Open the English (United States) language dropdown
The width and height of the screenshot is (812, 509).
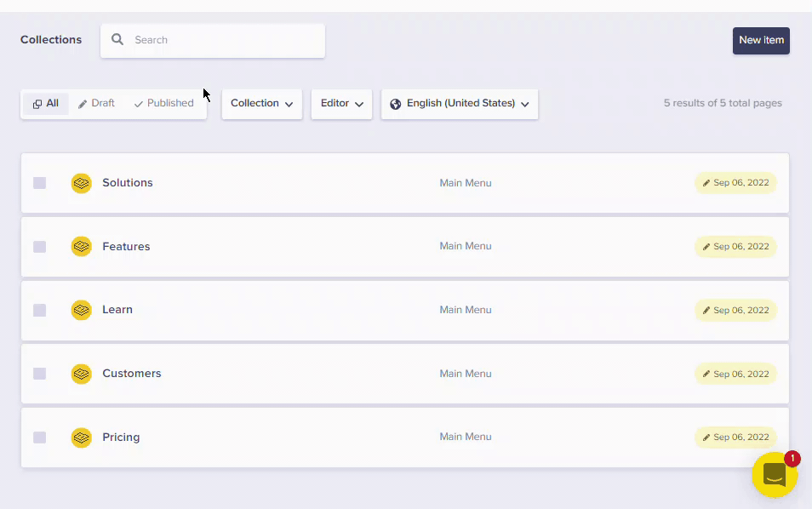point(460,104)
